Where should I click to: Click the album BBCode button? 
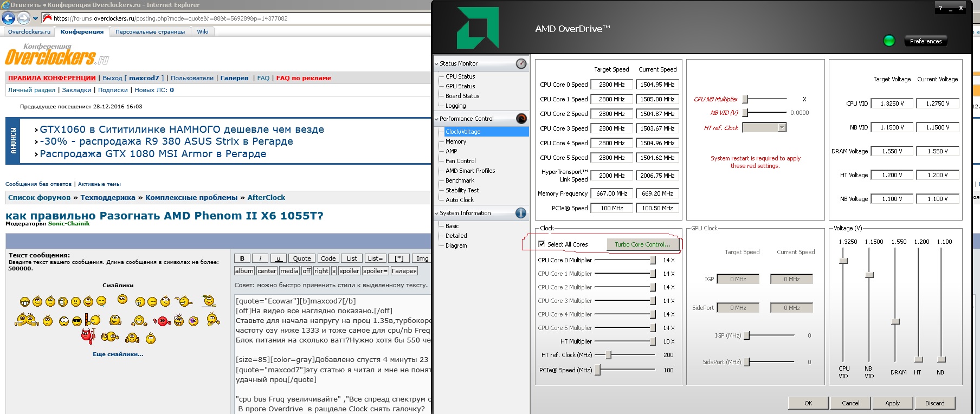coord(244,271)
